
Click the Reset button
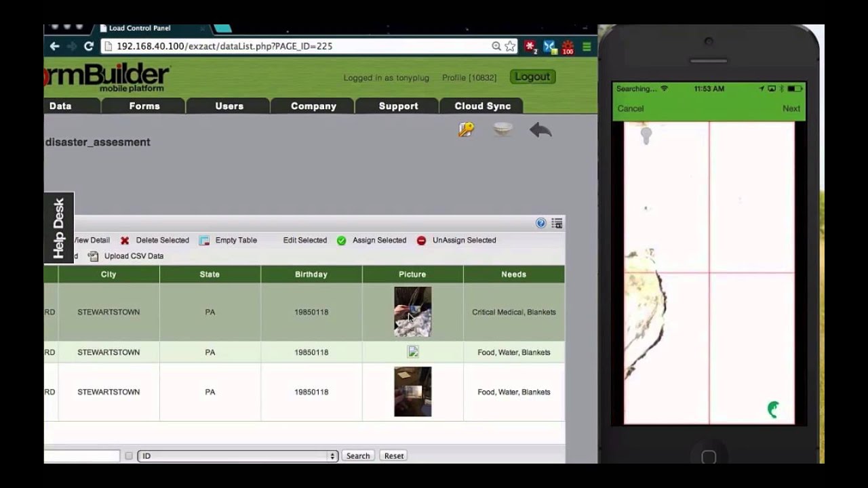pos(394,456)
